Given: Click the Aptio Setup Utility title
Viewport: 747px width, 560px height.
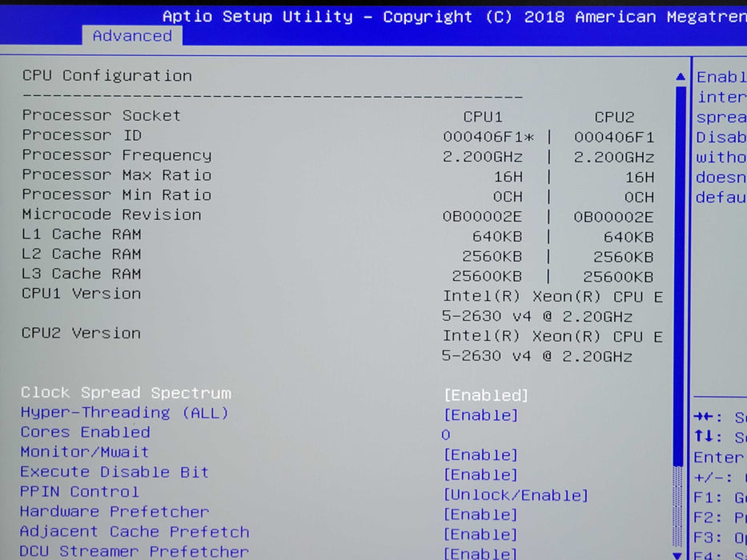Looking at the screenshot, I should 258,17.
